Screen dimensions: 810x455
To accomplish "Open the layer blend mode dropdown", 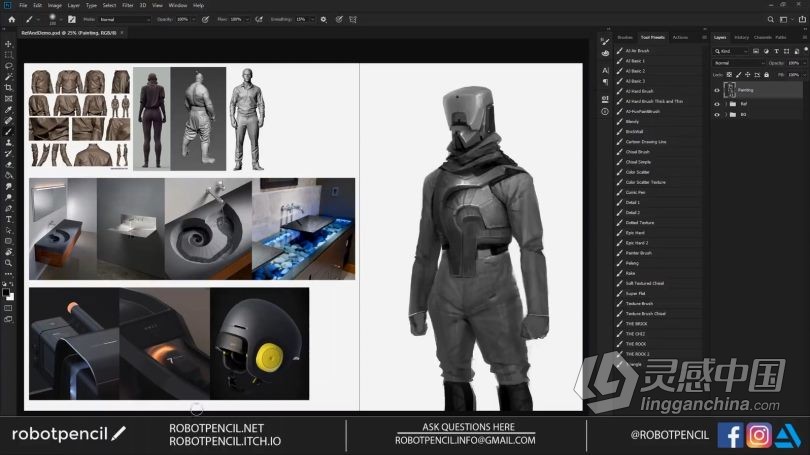I will (739, 63).
